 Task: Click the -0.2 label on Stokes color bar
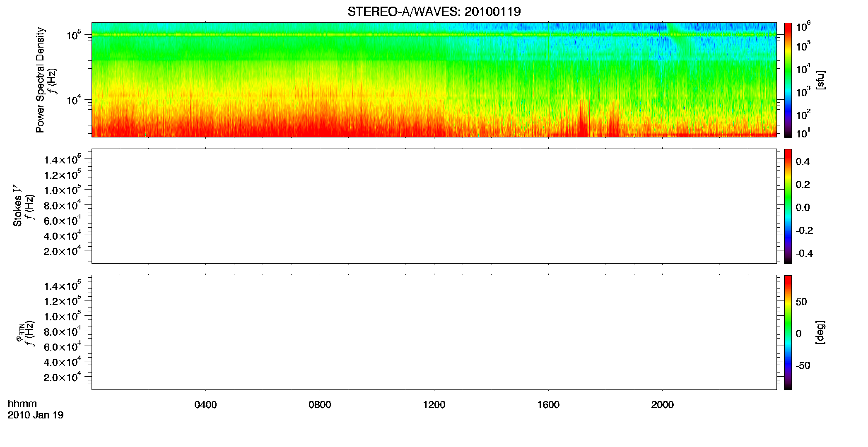[804, 231]
